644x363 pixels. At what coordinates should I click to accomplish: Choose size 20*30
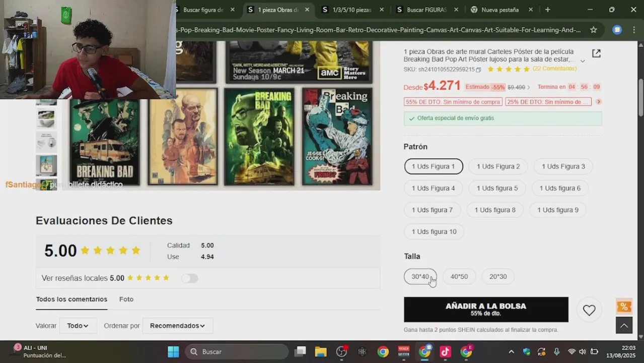(498, 276)
